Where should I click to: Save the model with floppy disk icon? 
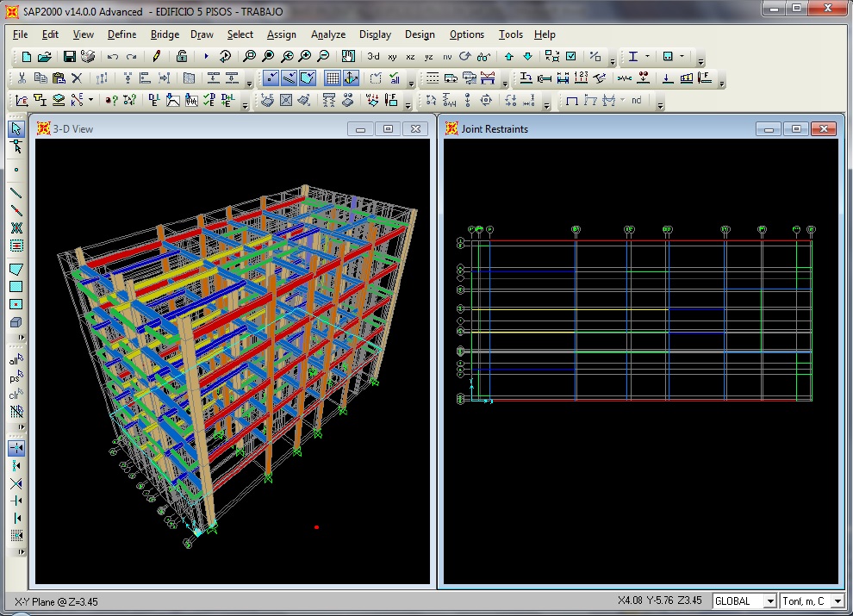[x=69, y=56]
